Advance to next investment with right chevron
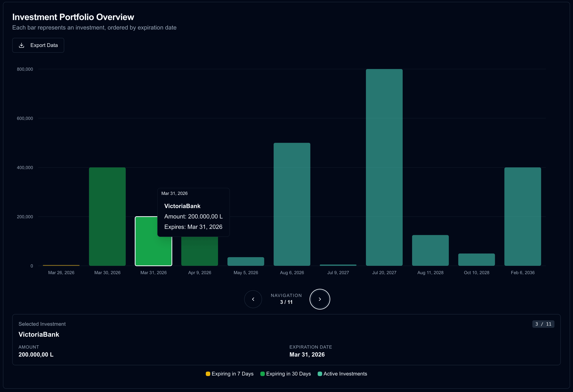The image size is (573, 392). click(x=320, y=299)
